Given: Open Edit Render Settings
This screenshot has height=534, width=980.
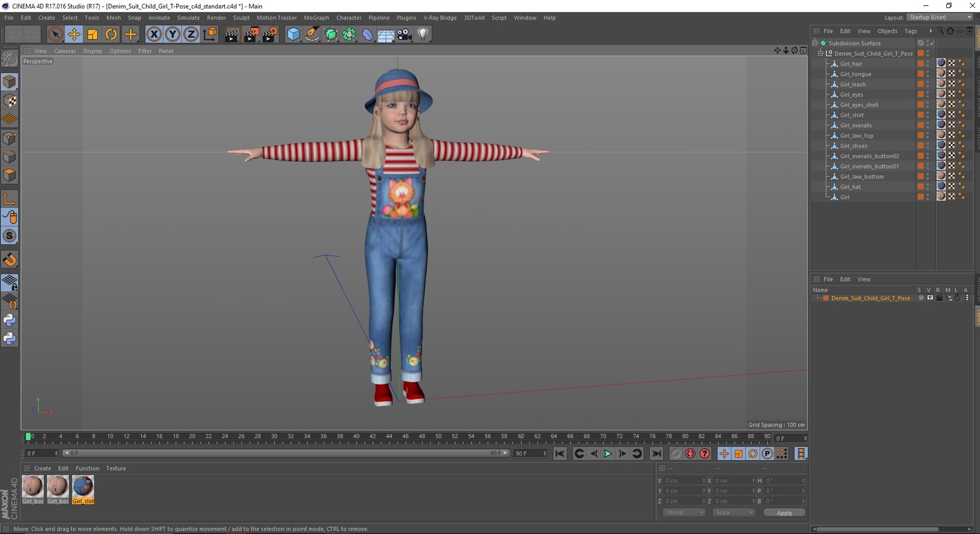Looking at the screenshot, I should [270, 34].
